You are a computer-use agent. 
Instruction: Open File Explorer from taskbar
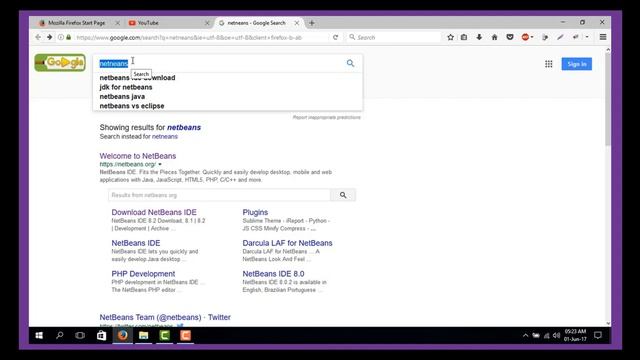tap(143, 336)
